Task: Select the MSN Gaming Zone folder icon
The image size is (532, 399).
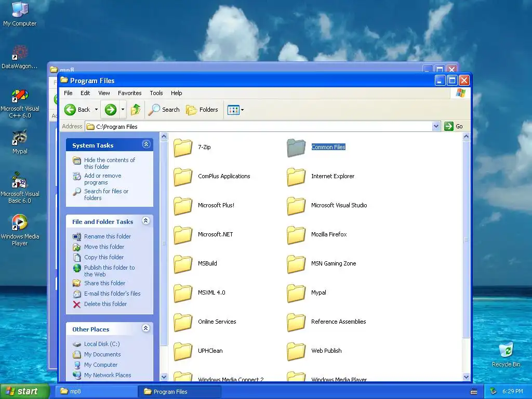Action: tap(296, 264)
